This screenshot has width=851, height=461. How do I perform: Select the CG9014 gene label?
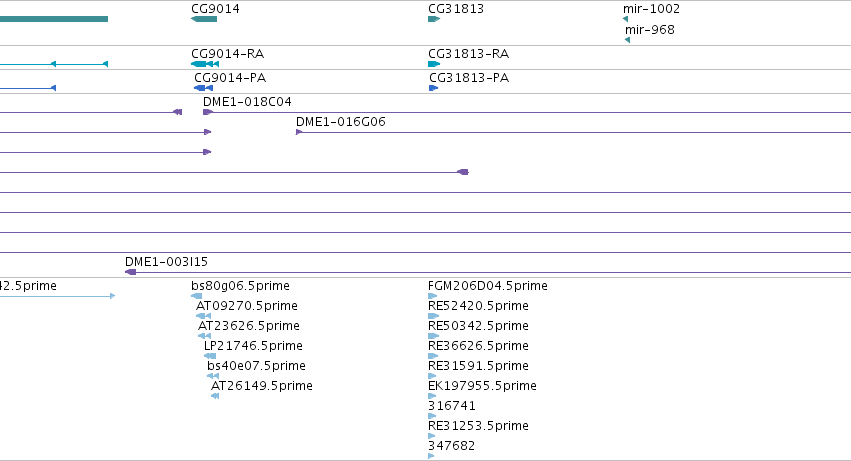[x=215, y=9]
